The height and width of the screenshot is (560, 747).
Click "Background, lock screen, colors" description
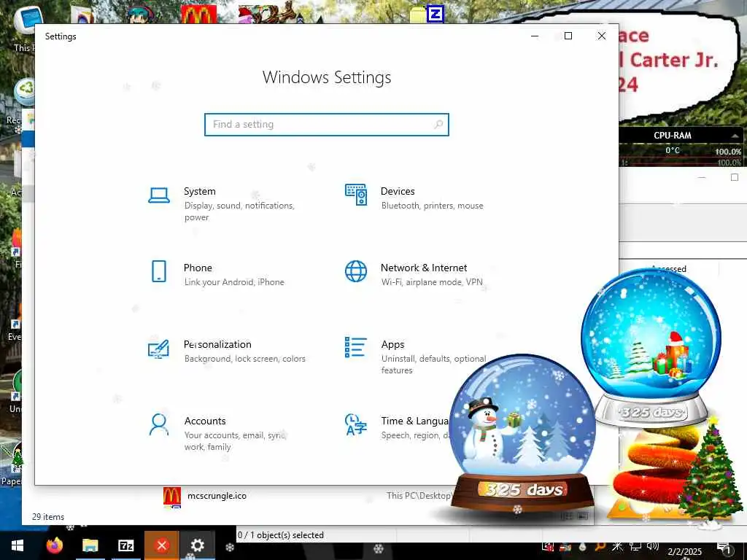pyautogui.click(x=245, y=359)
